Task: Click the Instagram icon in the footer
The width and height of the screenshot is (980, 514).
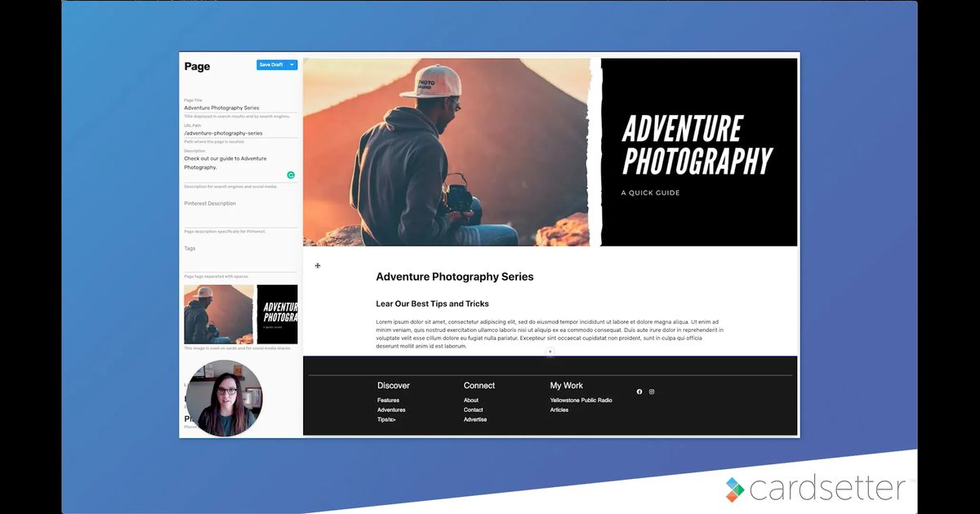Action: 651,392
